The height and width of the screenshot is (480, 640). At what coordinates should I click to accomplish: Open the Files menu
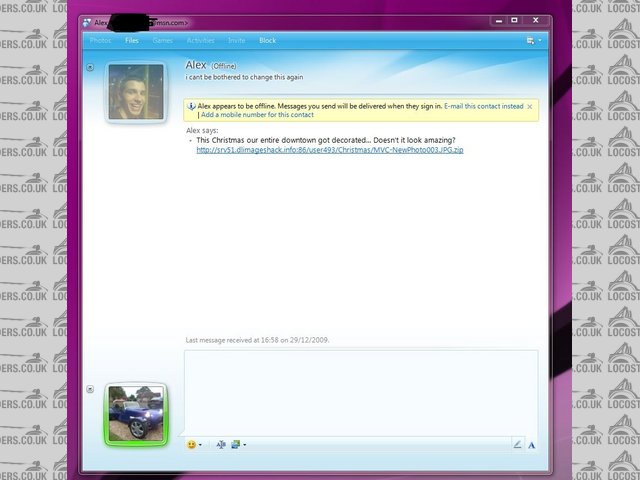coord(132,41)
